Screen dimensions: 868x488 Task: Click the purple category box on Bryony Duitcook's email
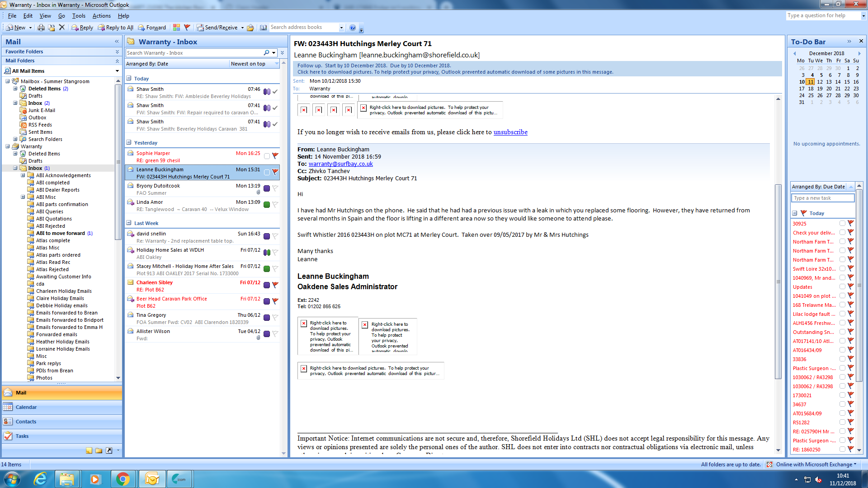click(267, 188)
